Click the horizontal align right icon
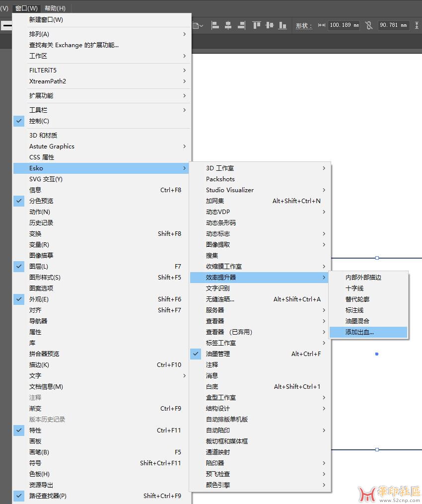 coord(241,25)
